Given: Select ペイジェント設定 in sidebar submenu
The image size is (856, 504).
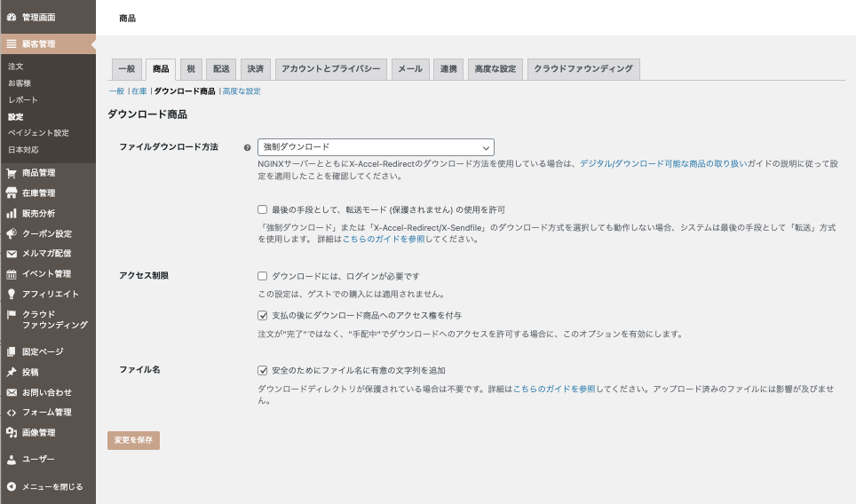Looking at the screenshot, I should click(38, 133).
